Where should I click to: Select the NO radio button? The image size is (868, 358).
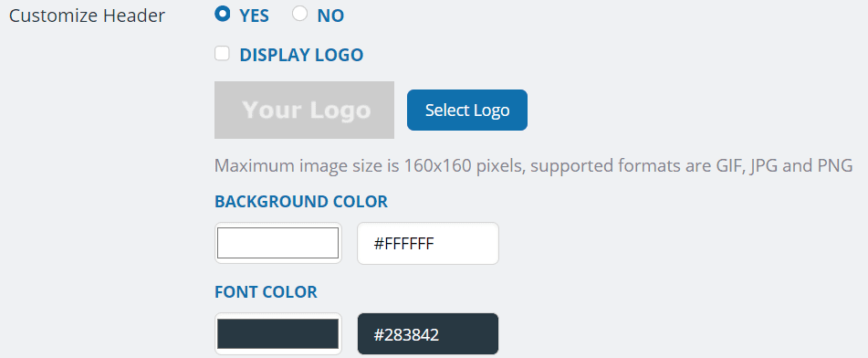point(299,14)
